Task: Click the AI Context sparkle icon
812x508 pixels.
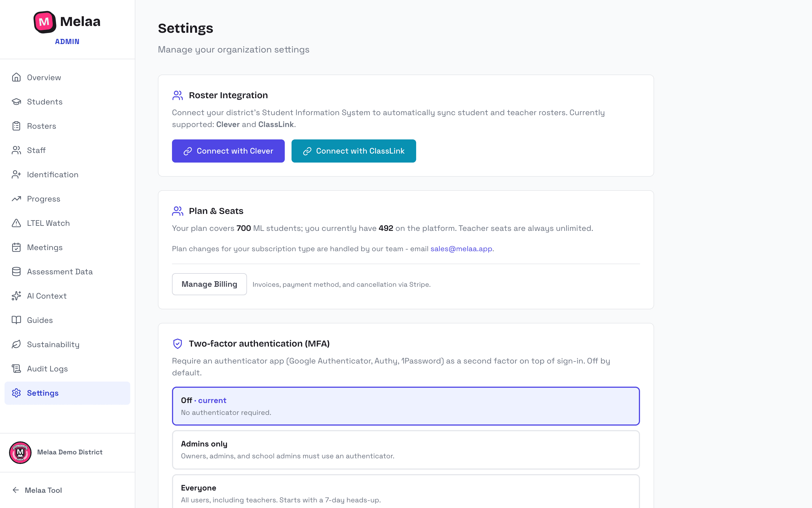Action: (16, 296)
